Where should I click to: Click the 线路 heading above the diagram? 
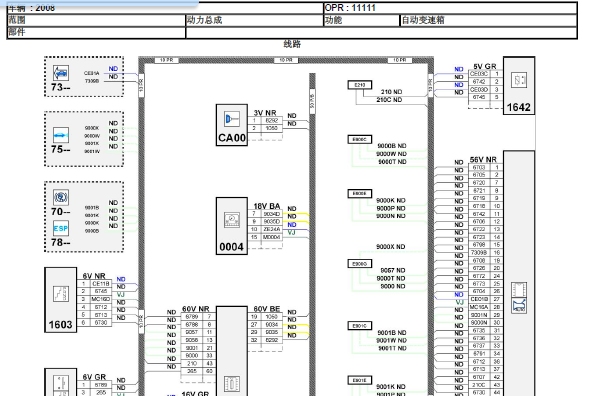(292, 44)
